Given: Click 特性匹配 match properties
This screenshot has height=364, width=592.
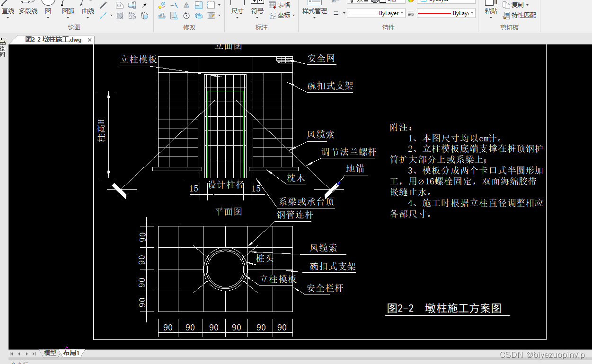Looking at the screenshot, I should (x=520, y=15).
